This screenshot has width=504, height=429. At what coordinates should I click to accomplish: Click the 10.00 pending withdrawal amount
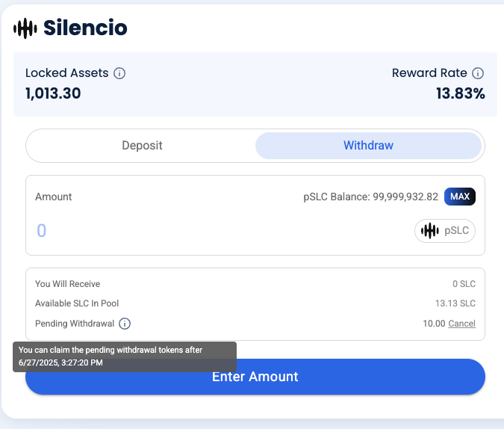433,324
